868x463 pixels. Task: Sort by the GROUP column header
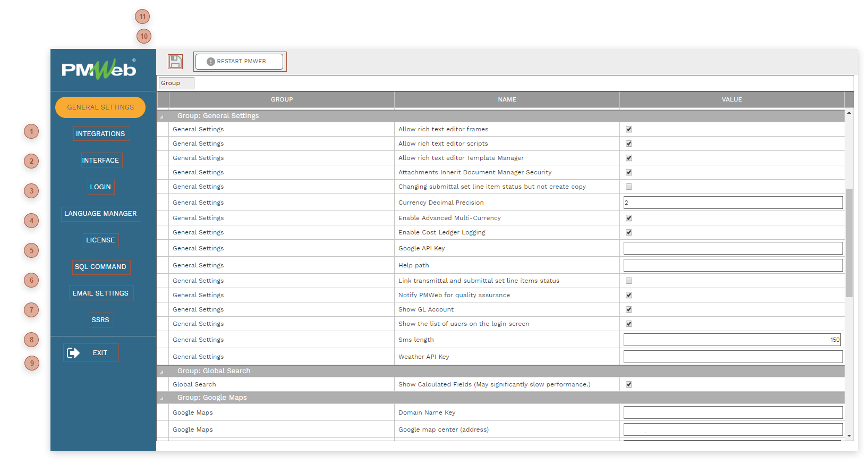pyautogui.click(x=282, y=99)
